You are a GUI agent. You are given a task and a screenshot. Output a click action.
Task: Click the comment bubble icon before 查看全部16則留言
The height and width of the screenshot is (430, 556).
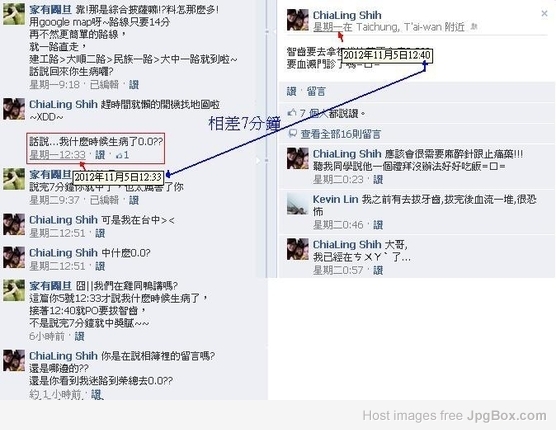pos(293,134)
